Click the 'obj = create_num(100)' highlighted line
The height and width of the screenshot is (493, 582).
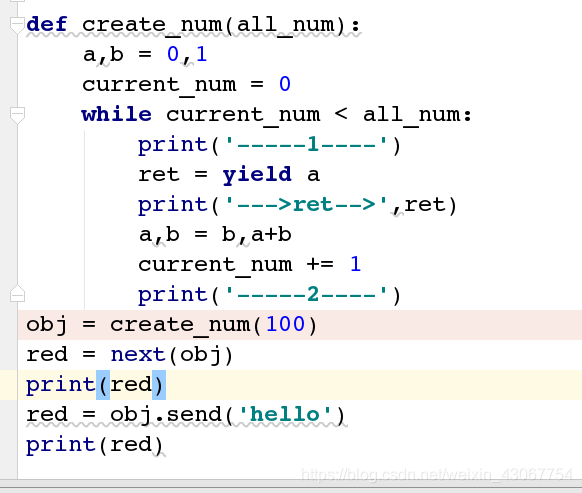pos(300,325)
